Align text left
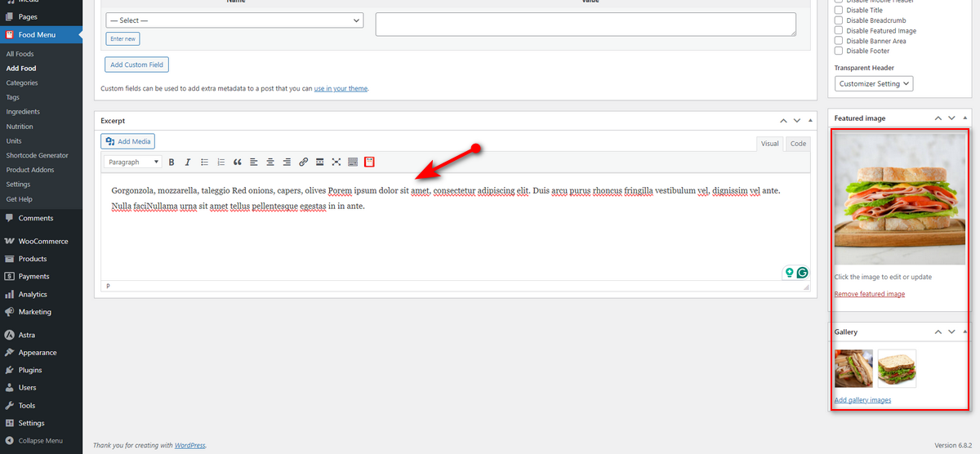 click(x=254, y=162)
